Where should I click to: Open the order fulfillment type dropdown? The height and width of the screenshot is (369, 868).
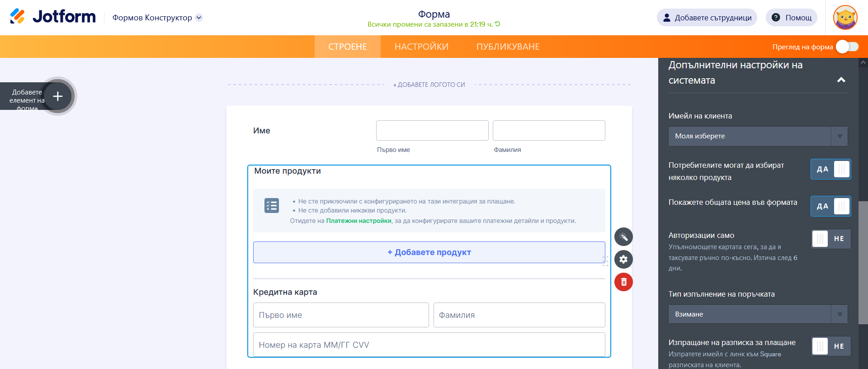758,314
